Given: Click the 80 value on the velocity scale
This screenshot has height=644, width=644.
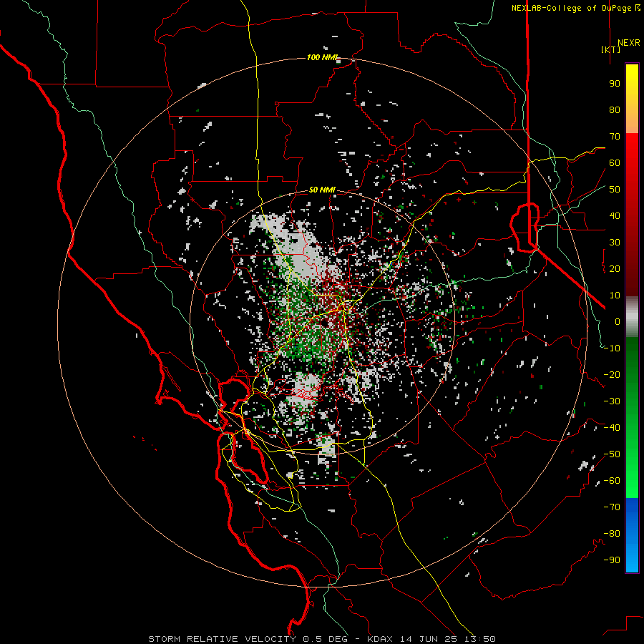Looking at the screenshot, I should click(x=615, y=110).
